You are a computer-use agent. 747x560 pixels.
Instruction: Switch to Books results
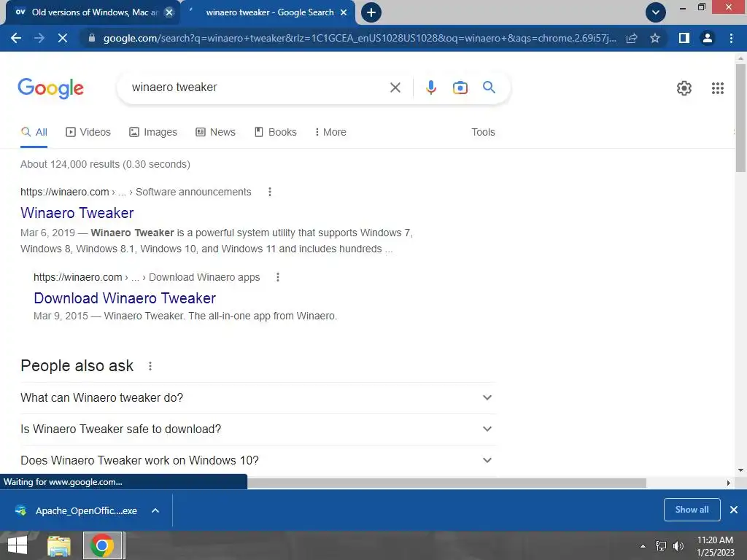pyautogui.click(x=275, y=133)
